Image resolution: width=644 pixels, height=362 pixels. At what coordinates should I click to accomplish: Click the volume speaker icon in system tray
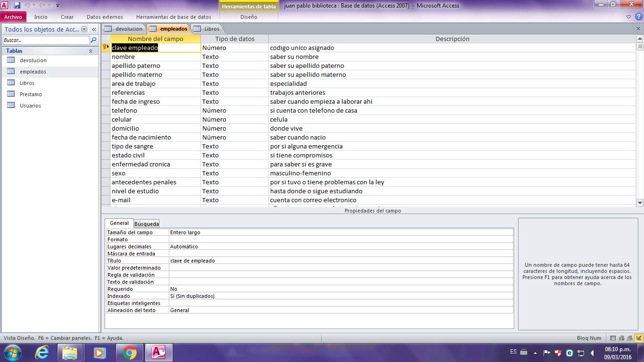click(x=592, y=352)
